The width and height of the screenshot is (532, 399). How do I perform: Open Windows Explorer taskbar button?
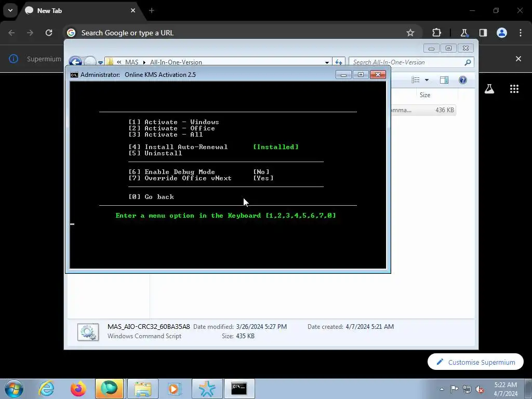coord(143,389)
